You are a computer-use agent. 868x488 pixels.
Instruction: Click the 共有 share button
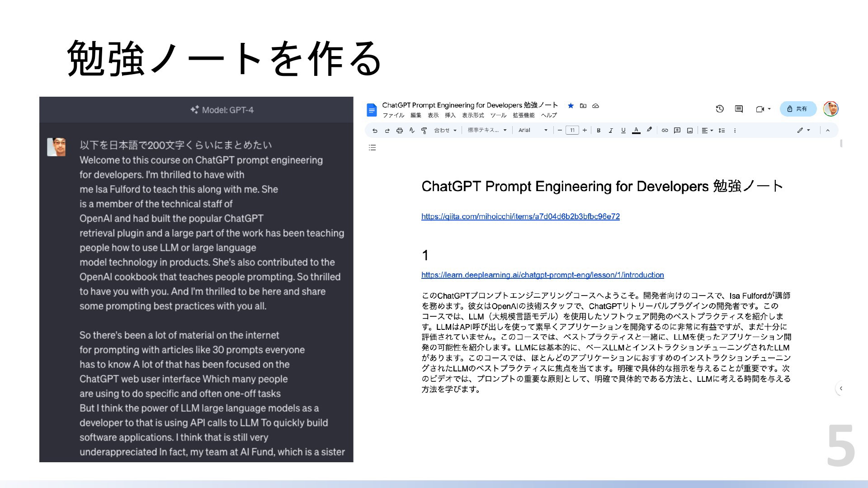pos(798,109)
